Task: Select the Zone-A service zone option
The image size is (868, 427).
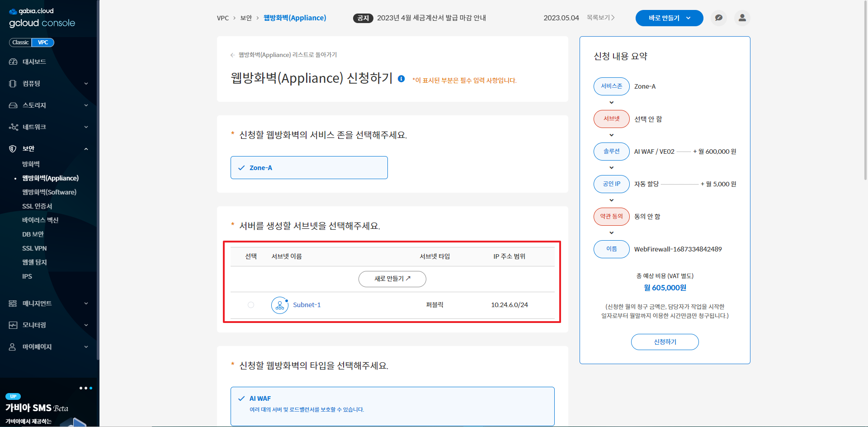Action: click(x=309, y=167)
